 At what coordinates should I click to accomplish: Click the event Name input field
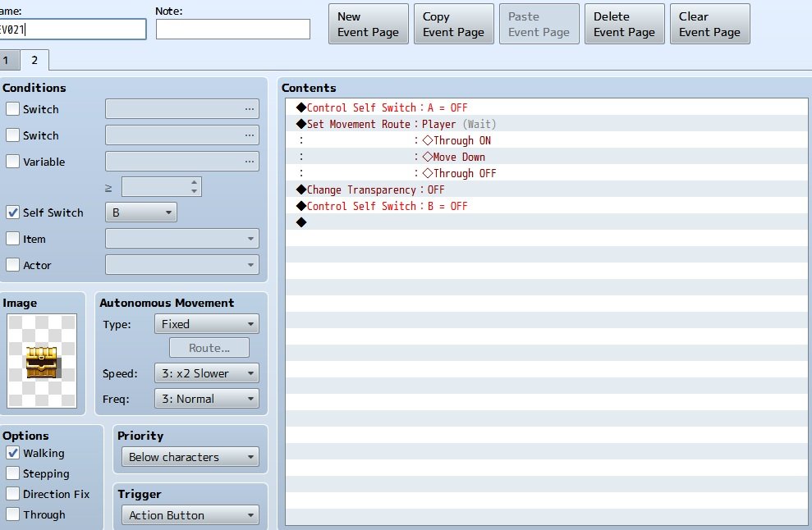click(x=72, y=30)
